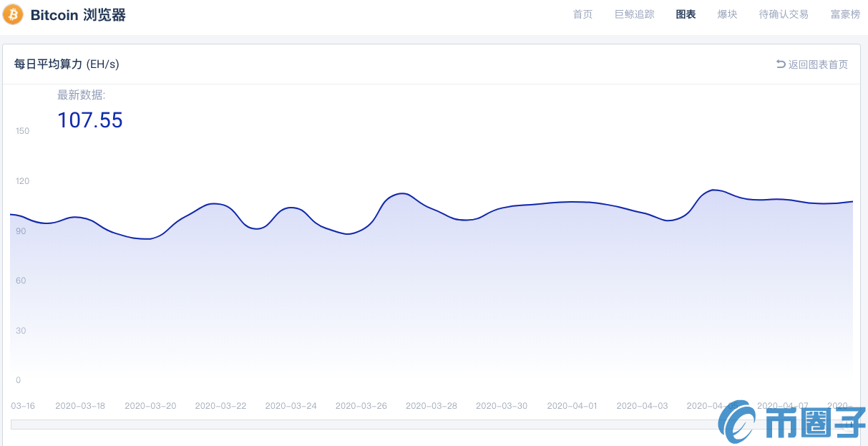Open 富豪榜 rich list
The image size is (868, 446).
[x=845, y=14]
